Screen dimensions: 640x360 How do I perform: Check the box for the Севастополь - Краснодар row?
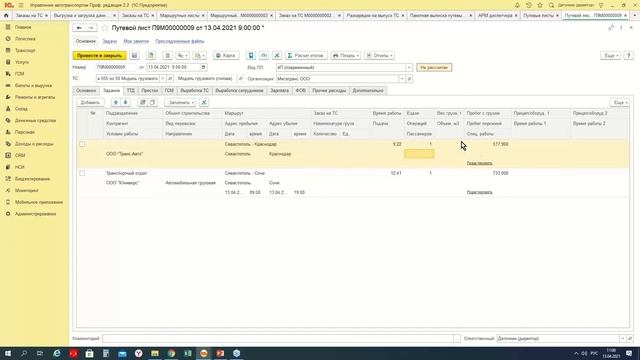click(82, 144)
